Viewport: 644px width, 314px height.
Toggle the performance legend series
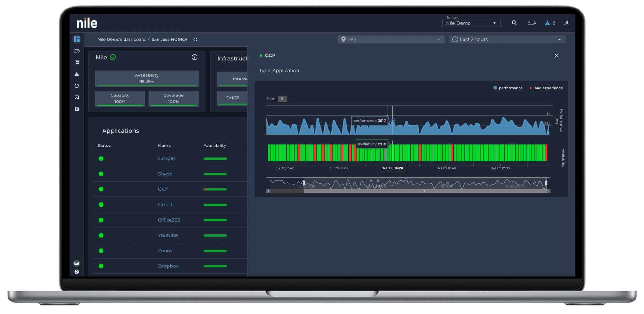(x=508, y=88)
